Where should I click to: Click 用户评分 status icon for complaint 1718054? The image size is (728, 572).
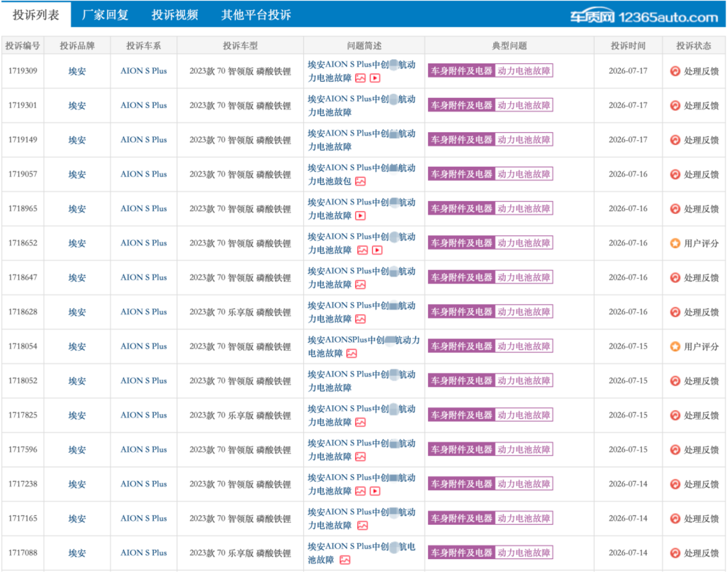coord(675,347)
